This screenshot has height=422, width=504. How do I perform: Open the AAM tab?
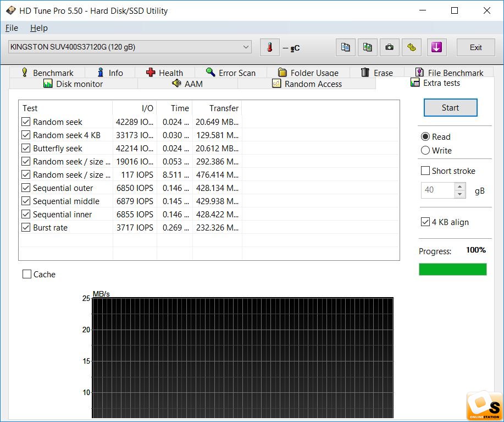click(187, 84)
